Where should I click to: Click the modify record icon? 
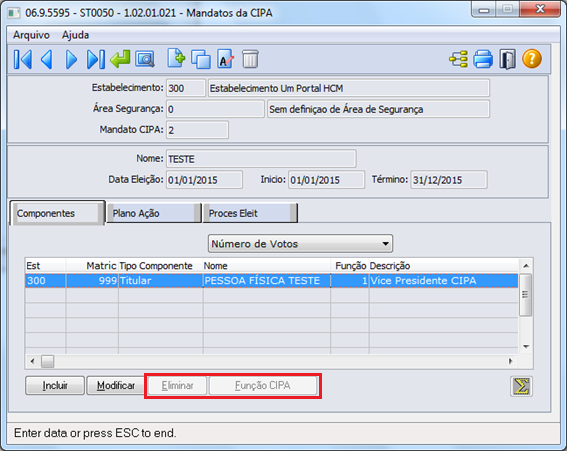pyautogui.click(x=225, y=59)
